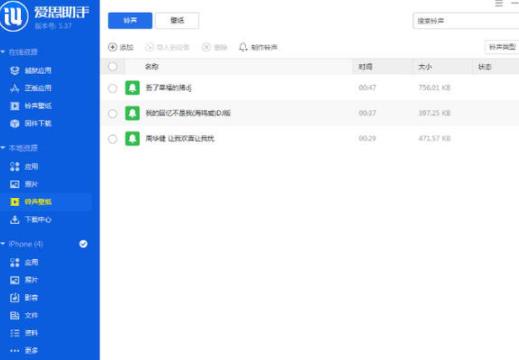Viewport: 519px width, 360px height.
Task: Click the 00:29 duration cell
Action: click(367, 138)
